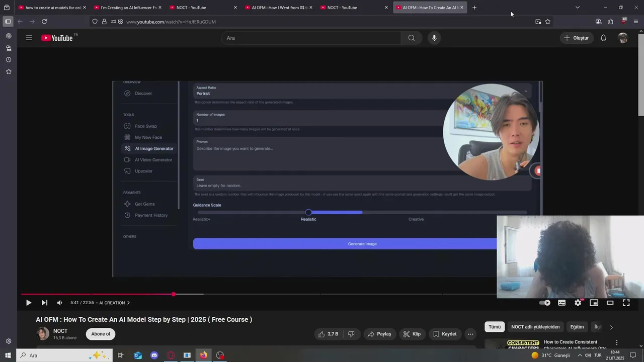Image resolution: width=644 pixels, height=362 pixels.
Task: Select the Tümü filter chip
Action: click(495, 327)
